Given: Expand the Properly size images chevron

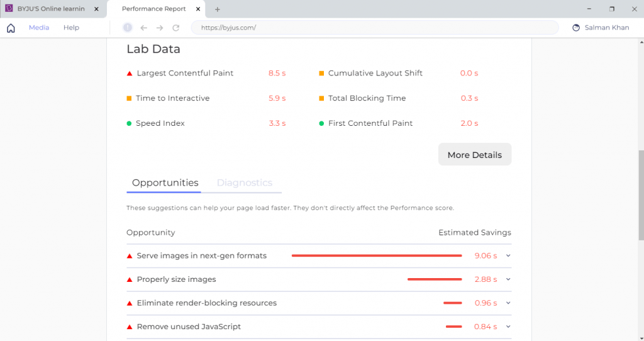Looking at the screenshot, I should coord(508,279).
